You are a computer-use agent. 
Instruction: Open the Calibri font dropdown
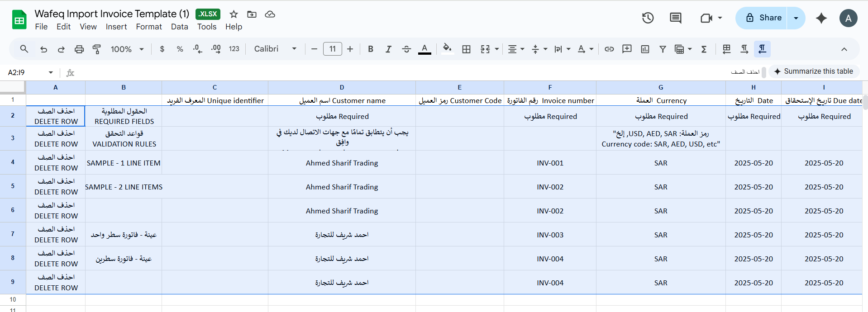275,49
